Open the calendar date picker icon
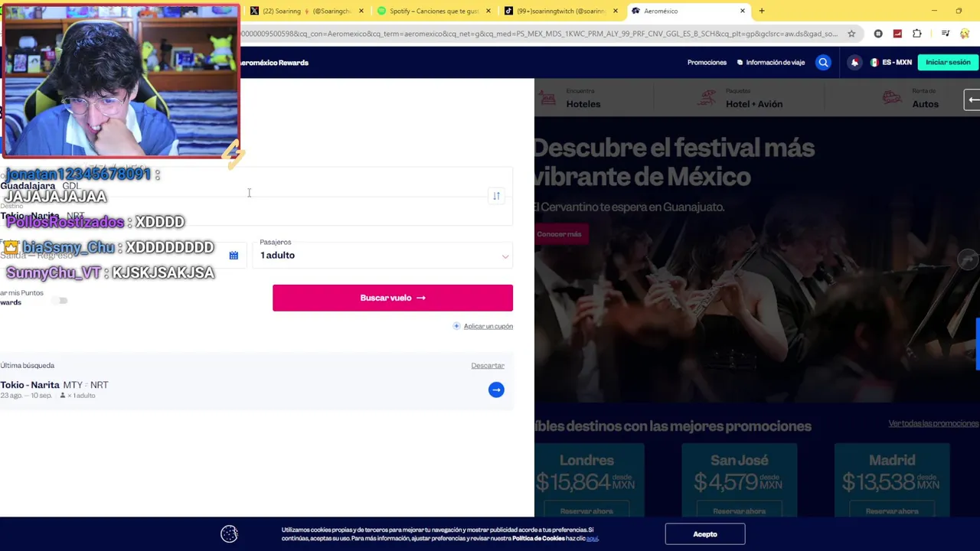Image resolution: width=980 pixels, height=551 pixels. tap(234, 256)
